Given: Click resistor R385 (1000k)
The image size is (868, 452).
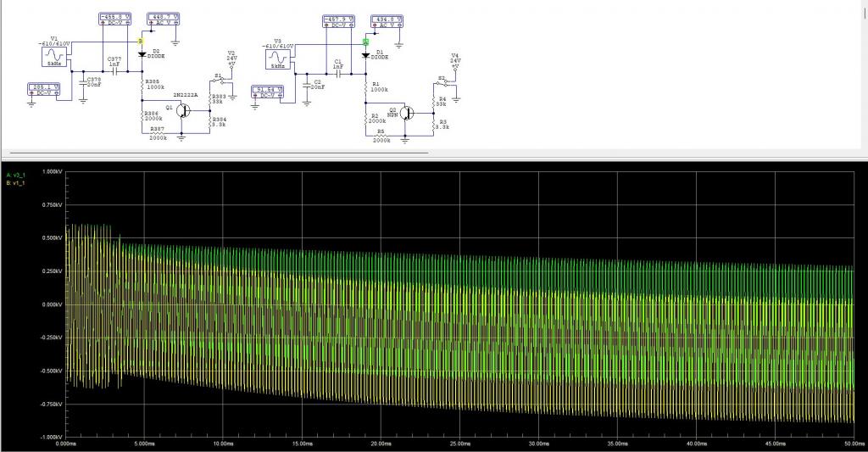Looking at the screenshot, I should coord(142,85).
